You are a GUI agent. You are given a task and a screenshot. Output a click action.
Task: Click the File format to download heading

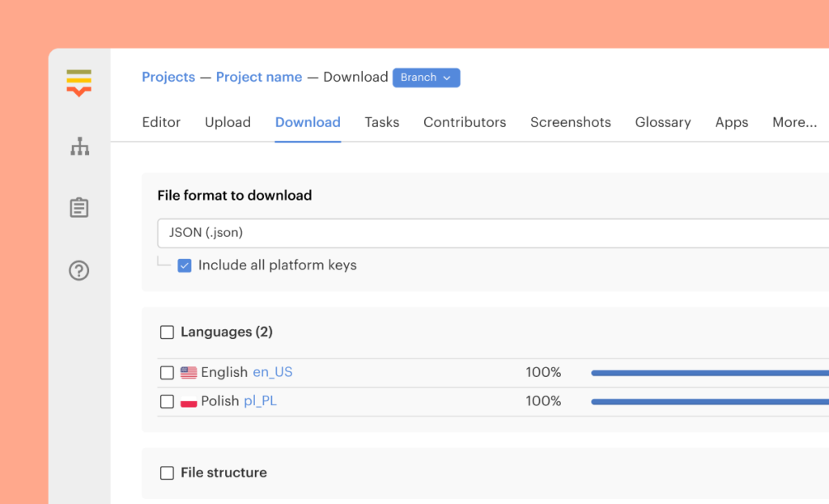click(235, 196)
